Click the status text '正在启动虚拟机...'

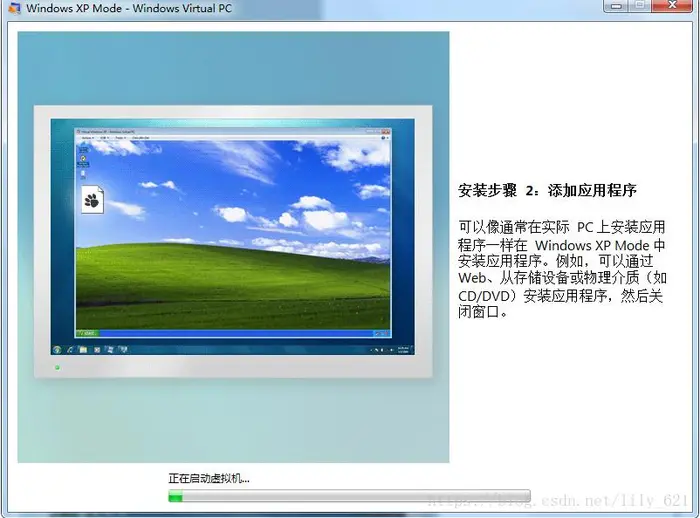[x=208, y=478]
